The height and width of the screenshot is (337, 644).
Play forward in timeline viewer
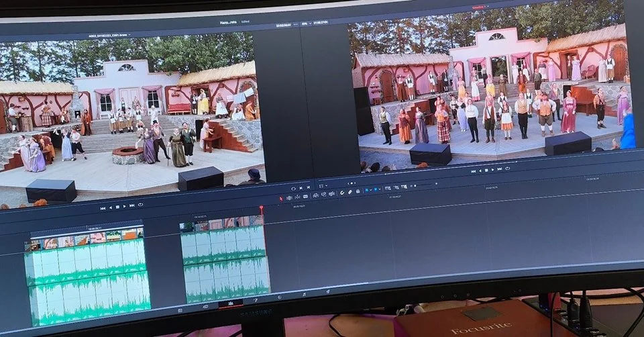493,170
